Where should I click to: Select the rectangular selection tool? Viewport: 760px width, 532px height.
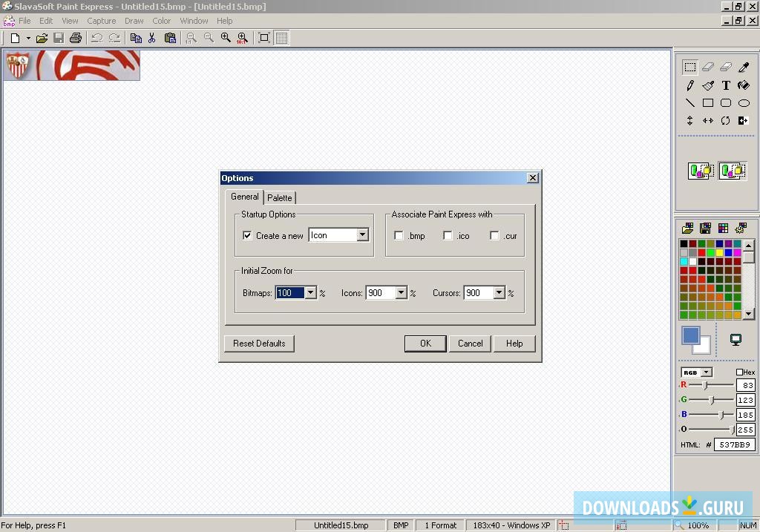(690, 67)
